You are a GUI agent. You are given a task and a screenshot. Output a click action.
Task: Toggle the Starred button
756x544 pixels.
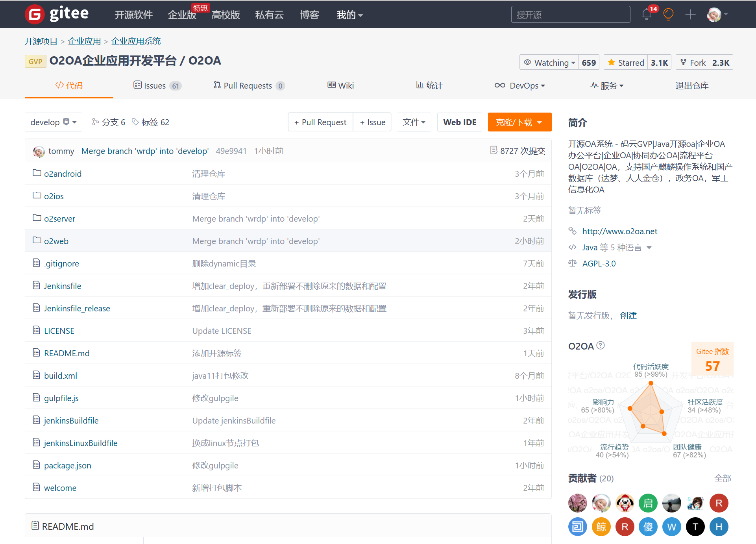point(626,63)
